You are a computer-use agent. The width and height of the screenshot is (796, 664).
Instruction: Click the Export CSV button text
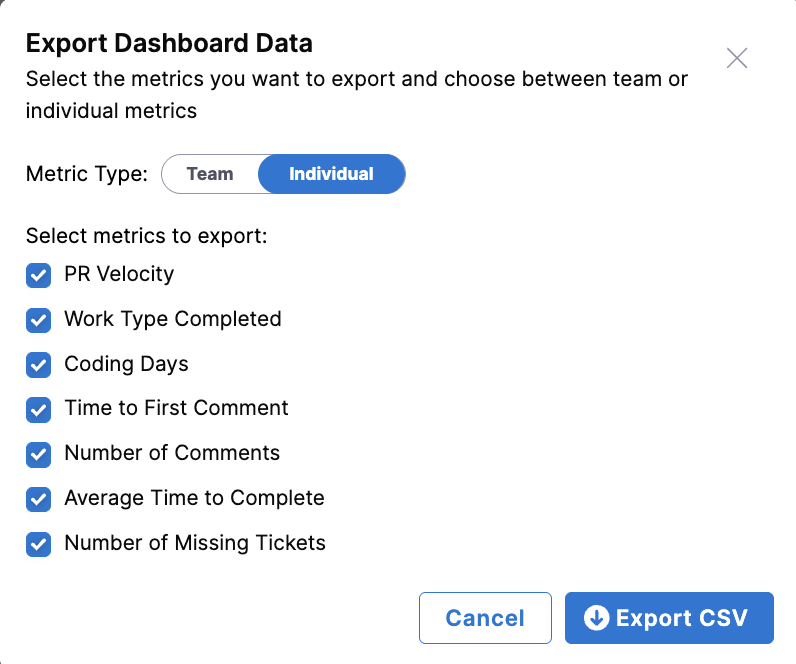682,618
